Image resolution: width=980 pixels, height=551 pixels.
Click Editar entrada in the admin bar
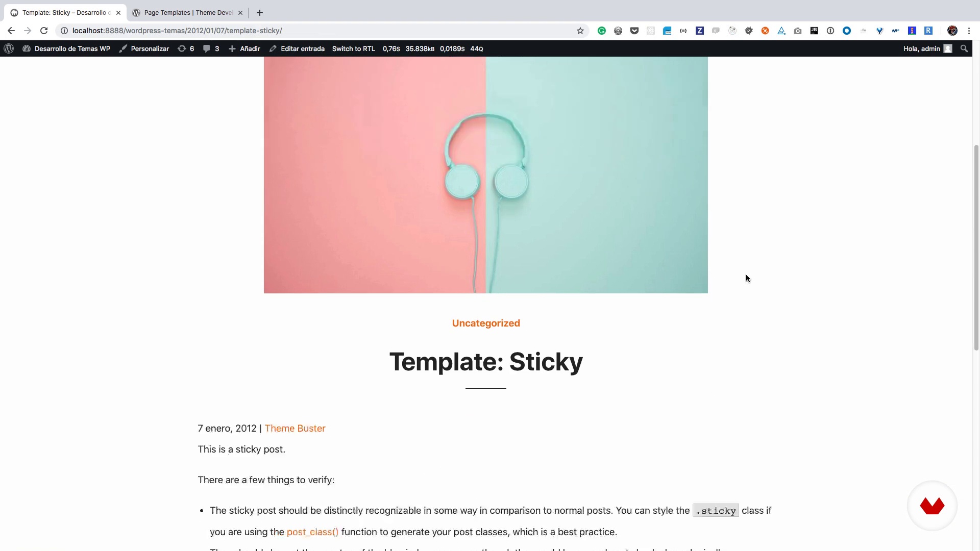(297, 48)
